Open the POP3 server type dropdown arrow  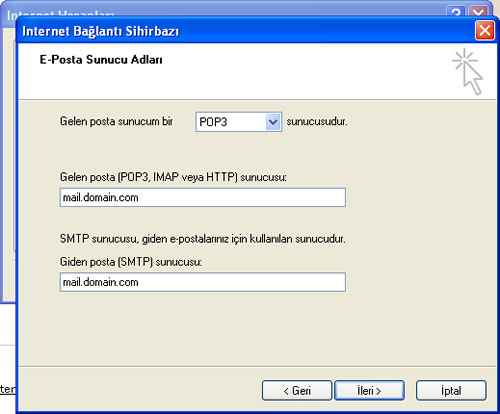coord(273,122)
